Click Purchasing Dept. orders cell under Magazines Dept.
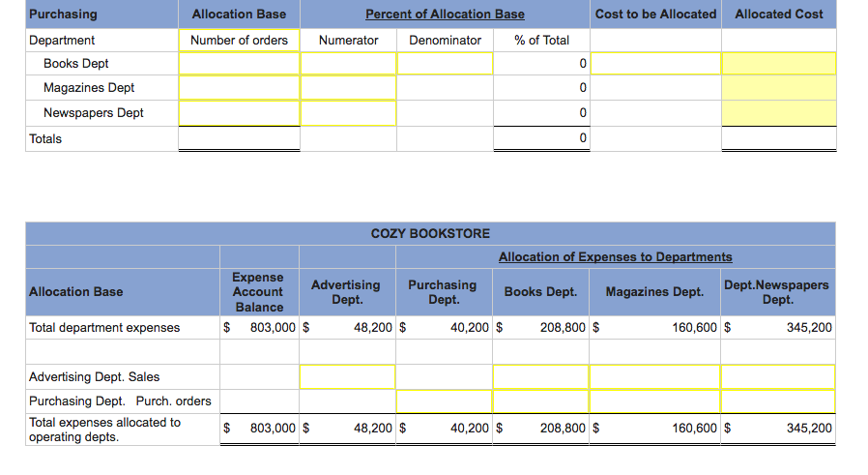 click(x=655, y=401)
